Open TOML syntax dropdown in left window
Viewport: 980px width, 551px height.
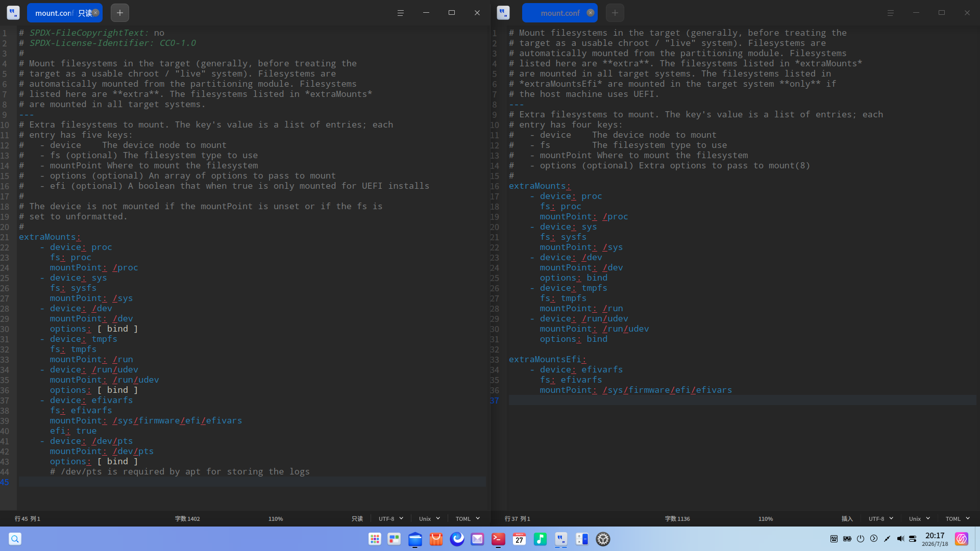click(x=468, y=518)
